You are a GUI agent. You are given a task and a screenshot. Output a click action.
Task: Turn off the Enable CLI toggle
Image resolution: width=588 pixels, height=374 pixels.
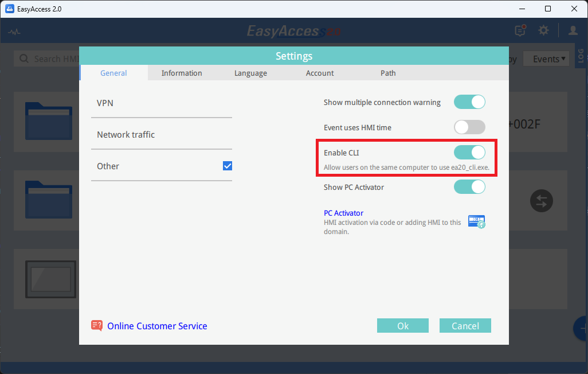pyautogui.click(x=469, y=153)
